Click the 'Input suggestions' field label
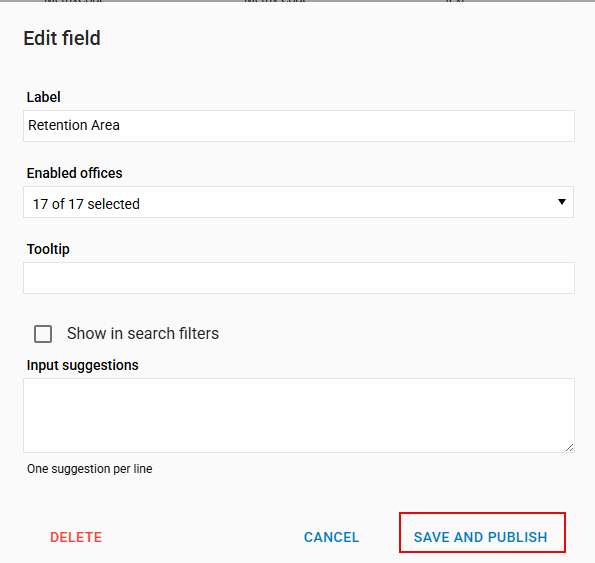This screenshot has width=595, height=563. (82, 365)
